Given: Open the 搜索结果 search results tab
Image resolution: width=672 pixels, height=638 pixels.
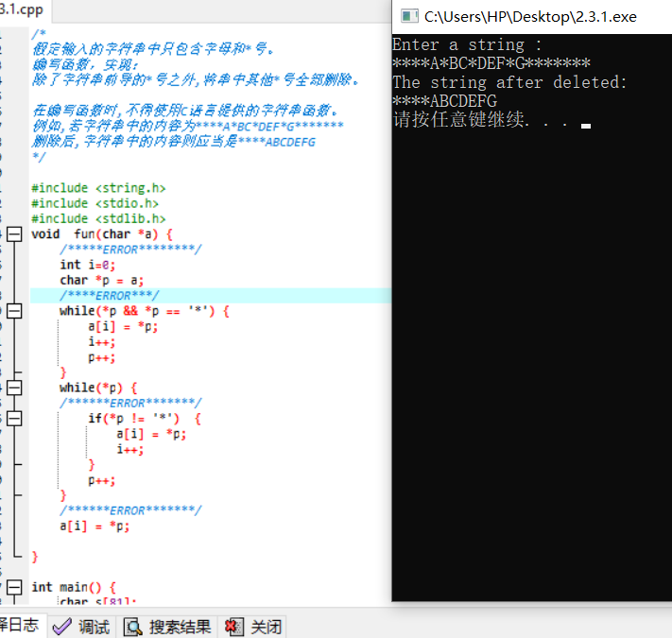Looking at the screenshot, I should tap(167, 627).
